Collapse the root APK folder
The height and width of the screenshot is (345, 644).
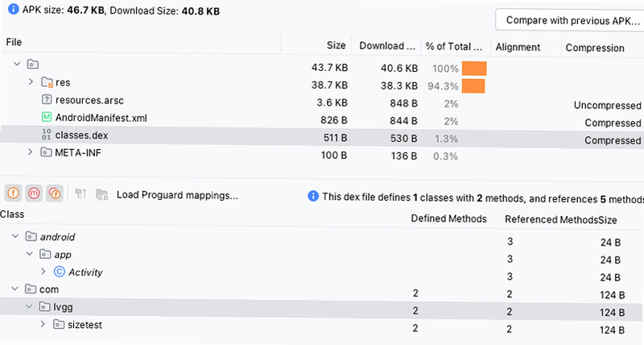click(x=17, y=64)
